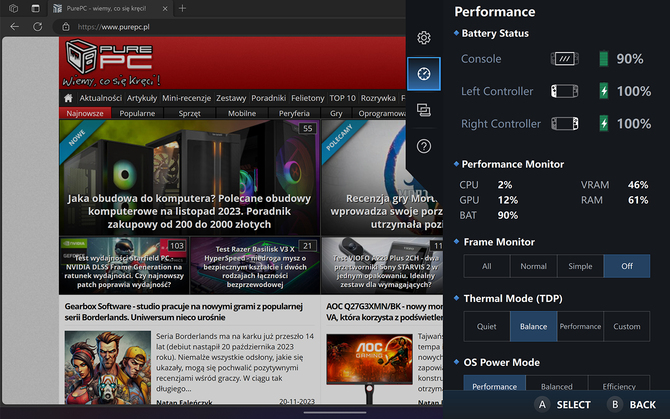
Task: Open the computer case buying guide article
Action: coord(189,177)
